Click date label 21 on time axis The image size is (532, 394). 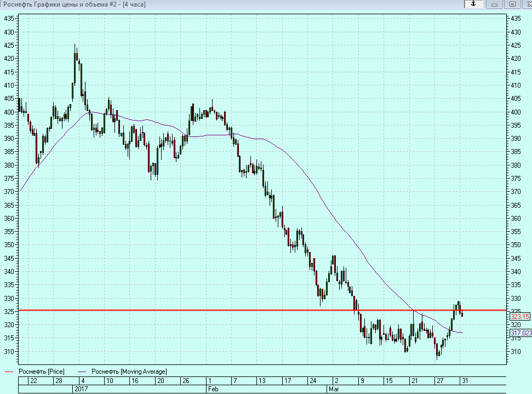coord(415,381)
